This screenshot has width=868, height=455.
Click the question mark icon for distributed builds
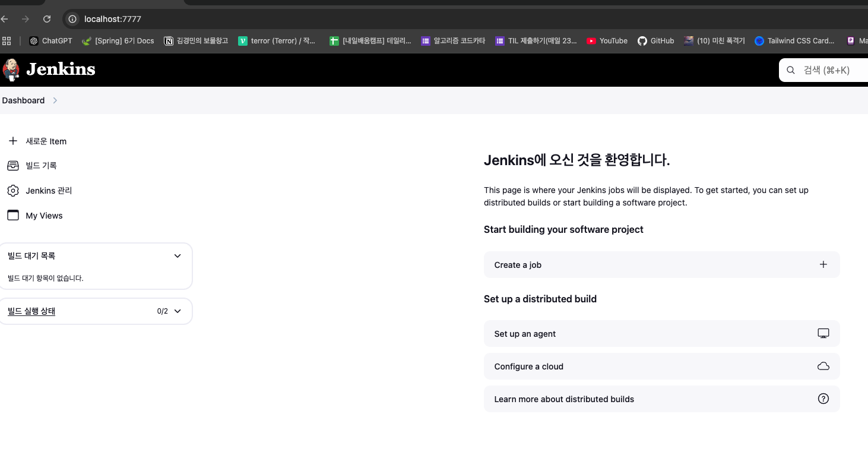click(x=823, y=399)
